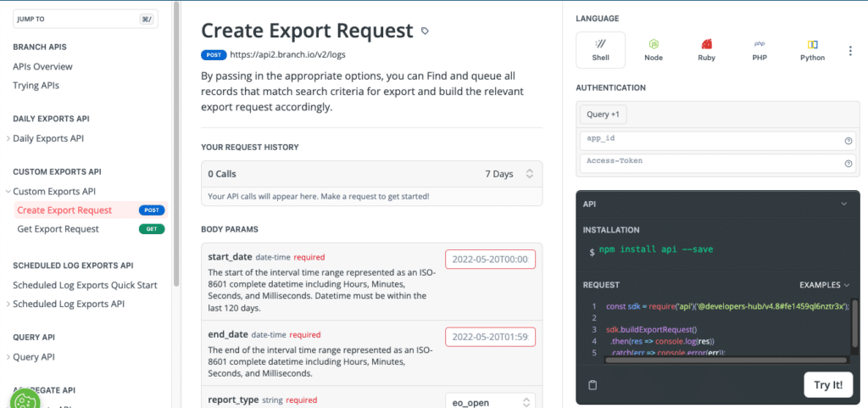Open the 7 Days history range dropdown
Screen dimensions: 868x408
[509, 174]
